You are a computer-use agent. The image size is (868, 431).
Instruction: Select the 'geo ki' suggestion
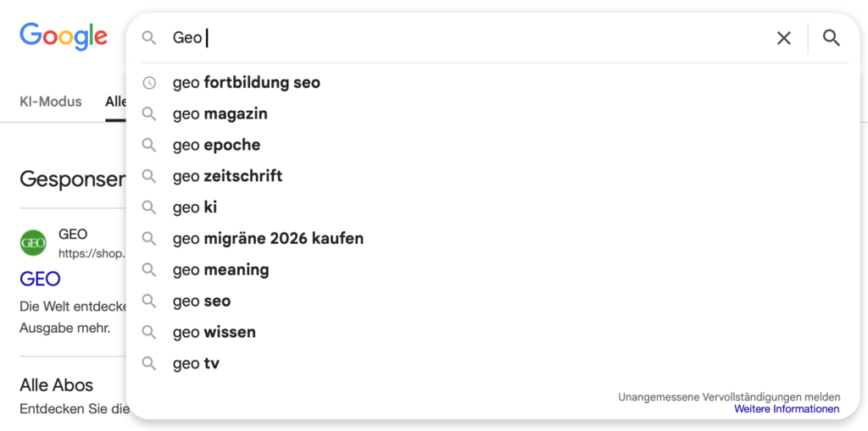(195, 207)
